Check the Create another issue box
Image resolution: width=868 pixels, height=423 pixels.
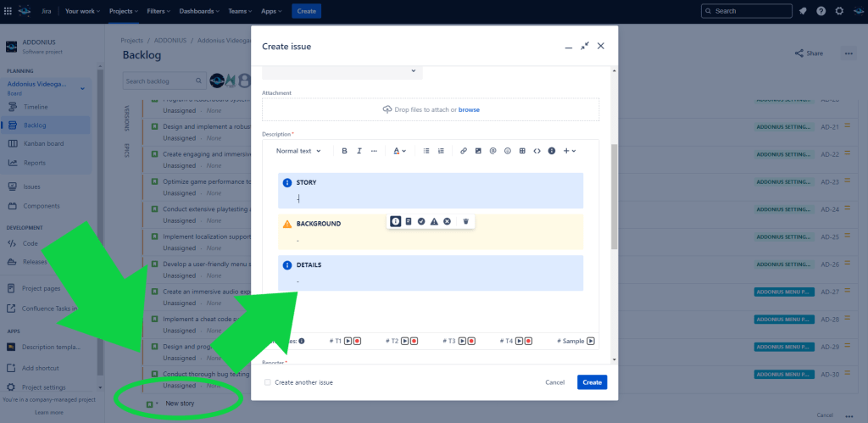tap(268, 382)
